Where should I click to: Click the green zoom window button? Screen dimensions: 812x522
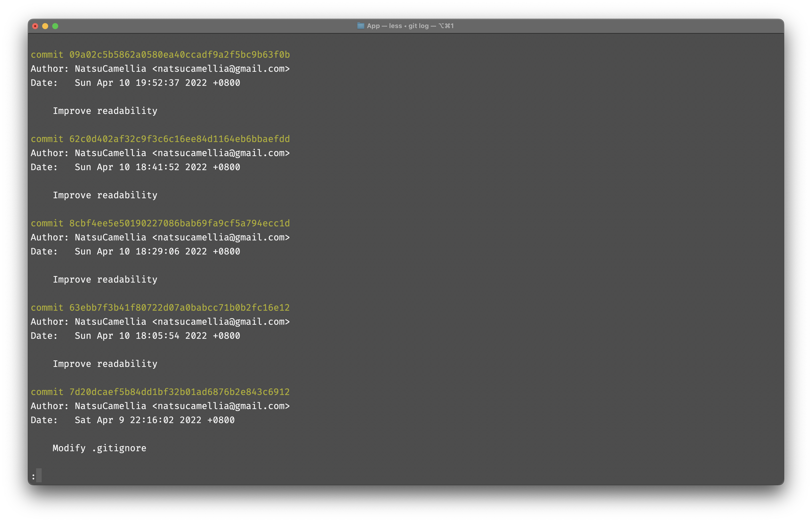55,26
